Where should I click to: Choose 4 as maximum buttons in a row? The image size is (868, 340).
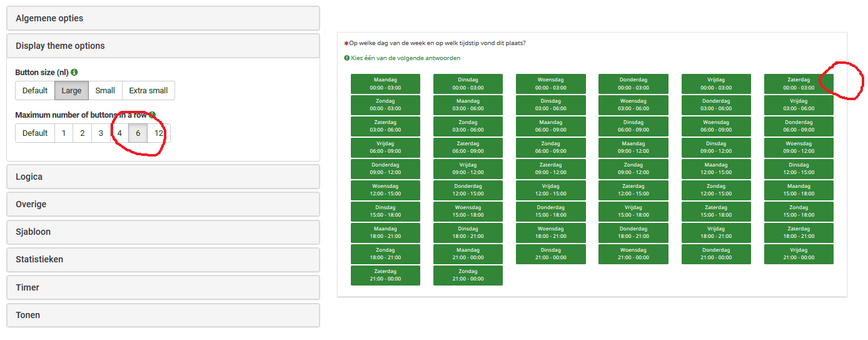tap(119, 133)
